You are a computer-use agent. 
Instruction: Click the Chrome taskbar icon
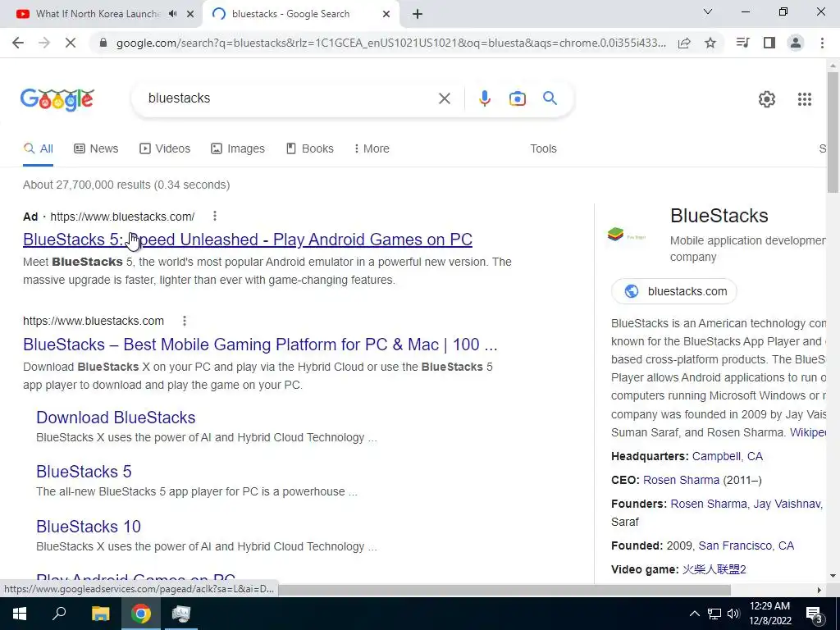click(x=141, y=614)
